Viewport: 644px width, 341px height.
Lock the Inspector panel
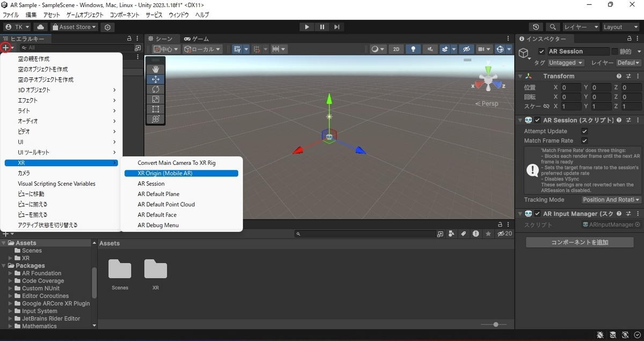click(629, 39)
